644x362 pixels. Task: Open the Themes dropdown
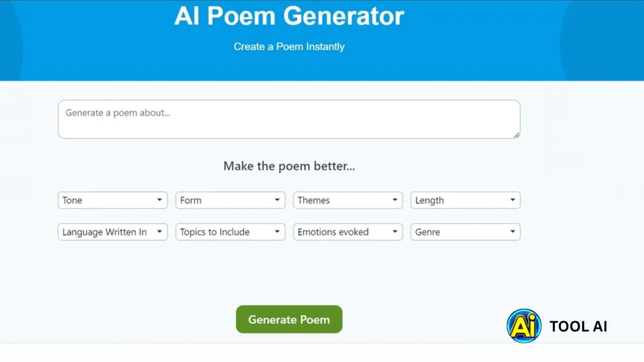click(x=348, y=200)
